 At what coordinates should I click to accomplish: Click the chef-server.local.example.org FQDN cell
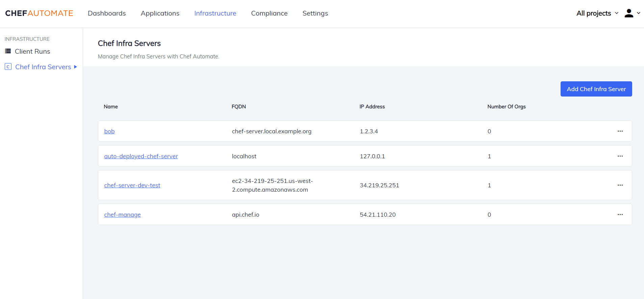click(272, 131)
